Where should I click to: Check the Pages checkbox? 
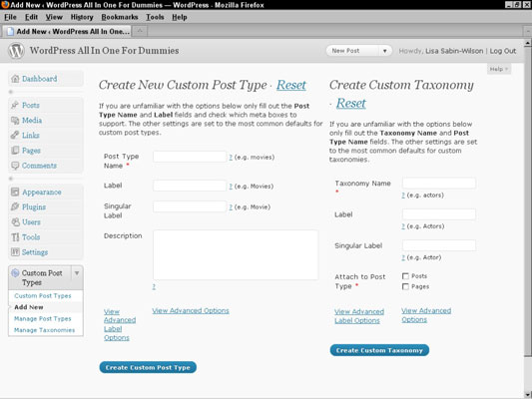[405, 286]
